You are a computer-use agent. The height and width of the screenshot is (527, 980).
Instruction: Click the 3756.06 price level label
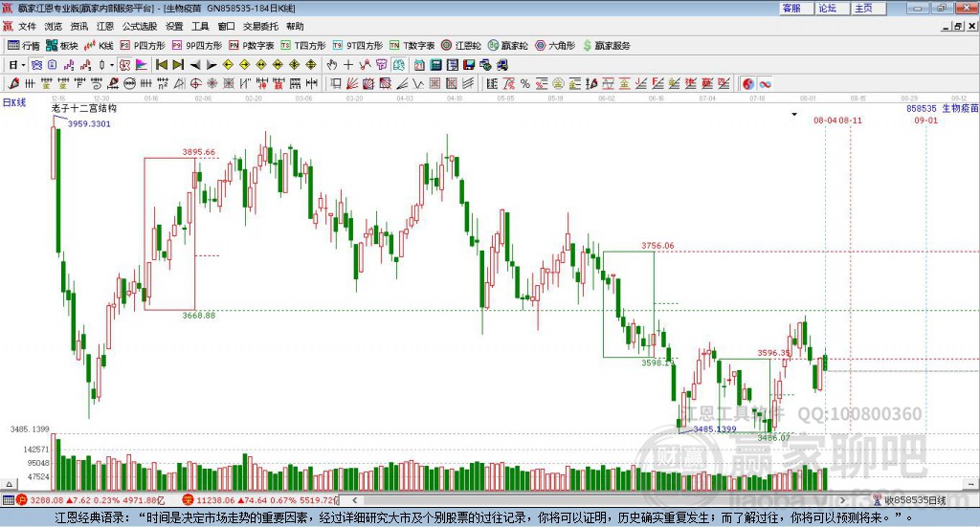[657, 246]
